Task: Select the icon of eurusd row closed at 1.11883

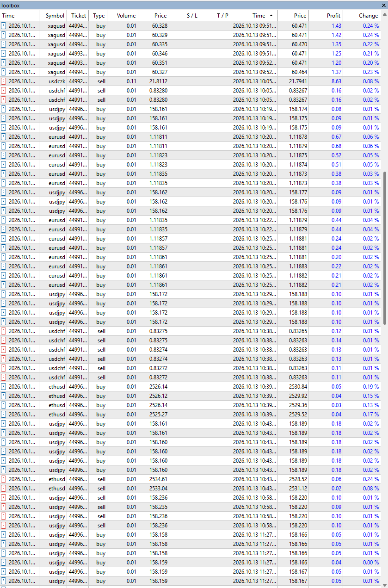Action: (4, 266)
